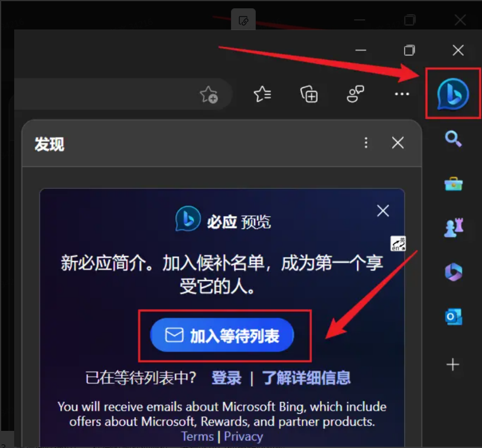The width and height of the screenshot is (482, 448).
Task: Open Microsoft 365 from the sidebar
Action: click(452, 273)
